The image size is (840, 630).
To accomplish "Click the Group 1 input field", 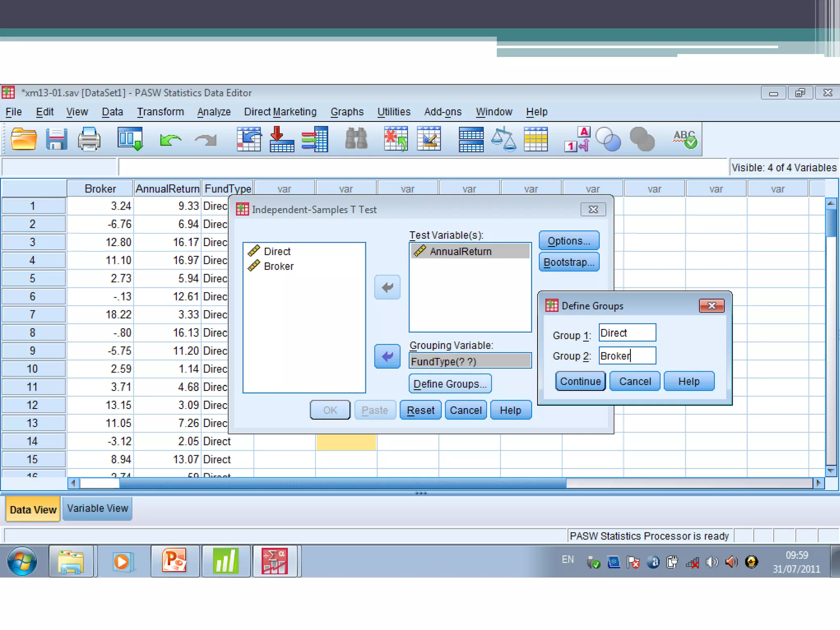I will click(x=627, y=333).
